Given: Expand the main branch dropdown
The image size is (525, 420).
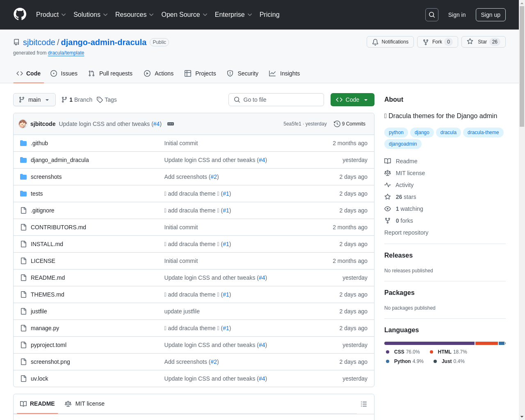Looking at the screenshot, I should point(34,100).
